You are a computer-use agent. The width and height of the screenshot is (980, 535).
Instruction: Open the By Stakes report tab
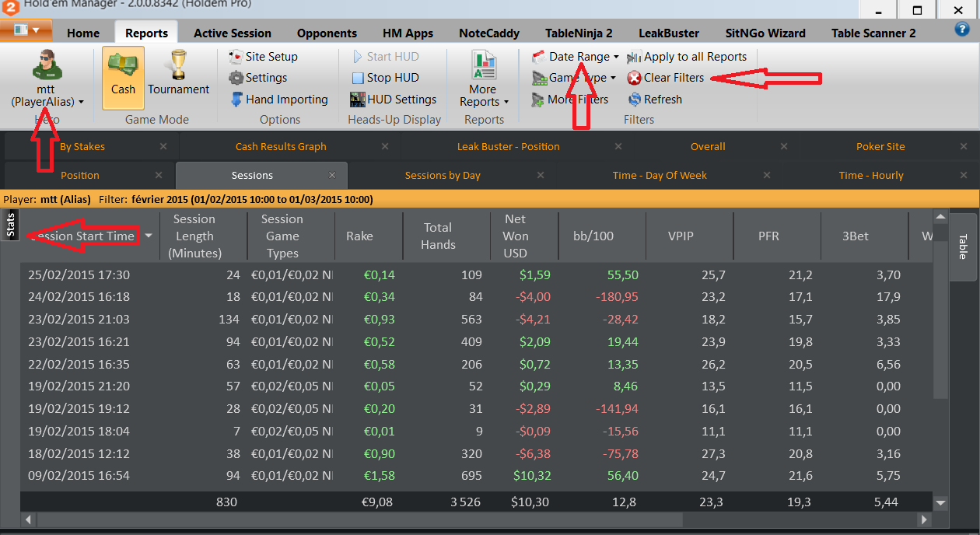click(82, 146)
